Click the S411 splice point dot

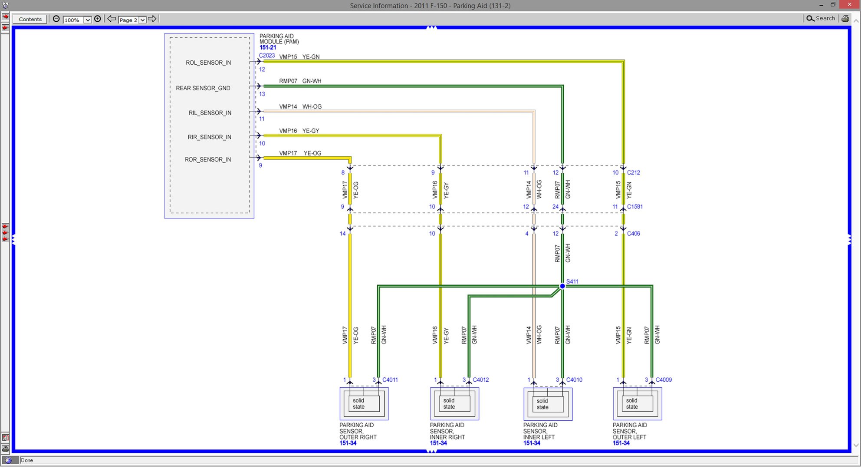(562, 286)
